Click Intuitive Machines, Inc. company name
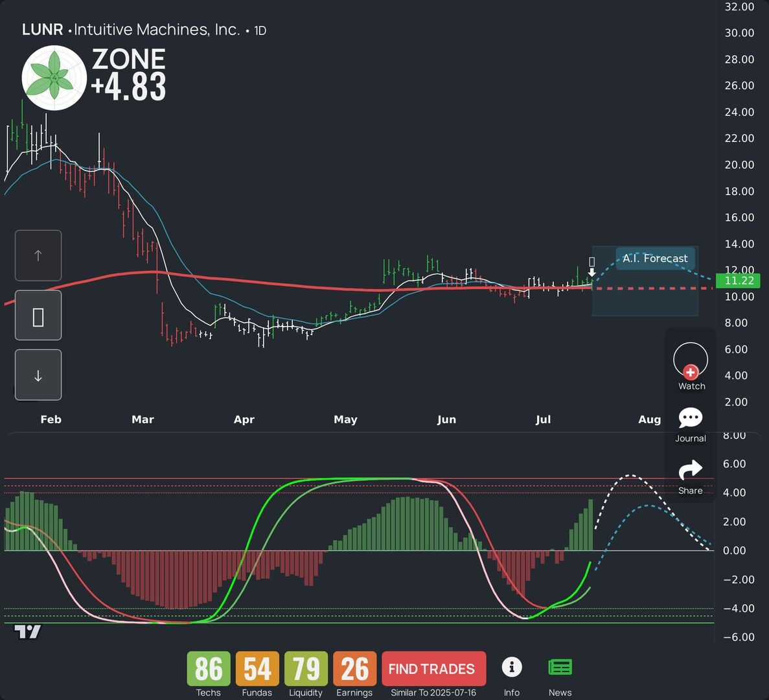The width and height of the screenshot is (769, 700). (157, 30)
